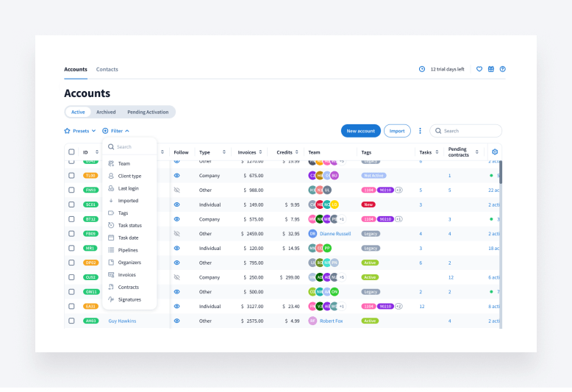Open table column settings gear icon

pyautogui.click(x=495, y=152)
